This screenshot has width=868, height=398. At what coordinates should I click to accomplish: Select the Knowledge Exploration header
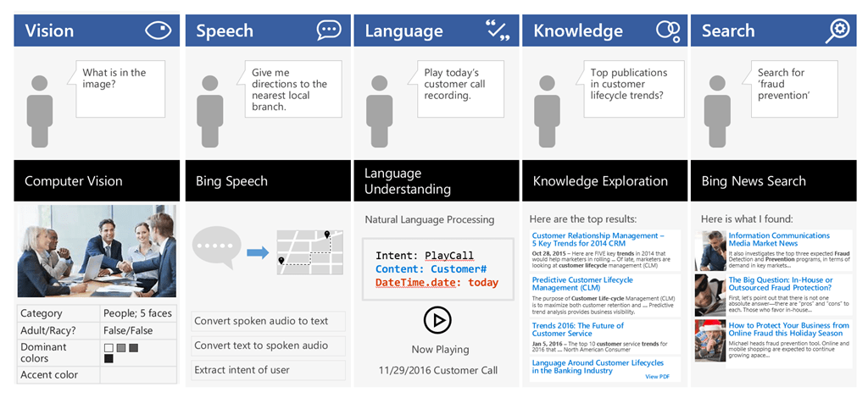click(x=602, y=180)
